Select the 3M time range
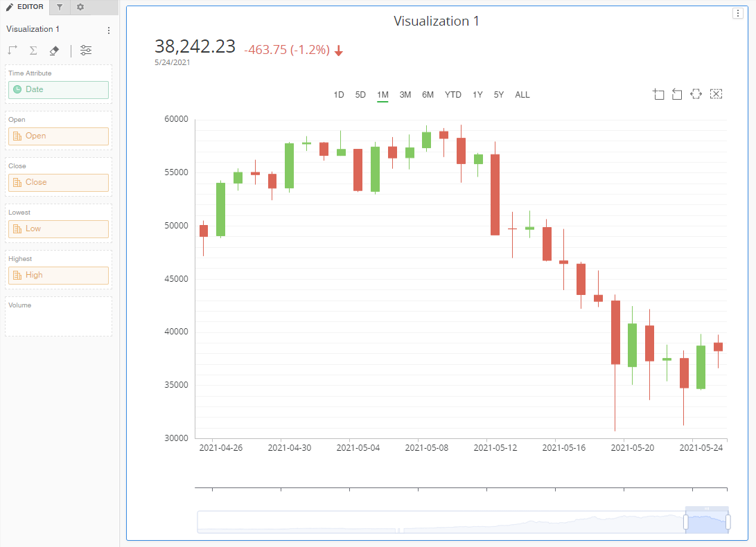Screen dimensions: 756x547 coord(405,95)
